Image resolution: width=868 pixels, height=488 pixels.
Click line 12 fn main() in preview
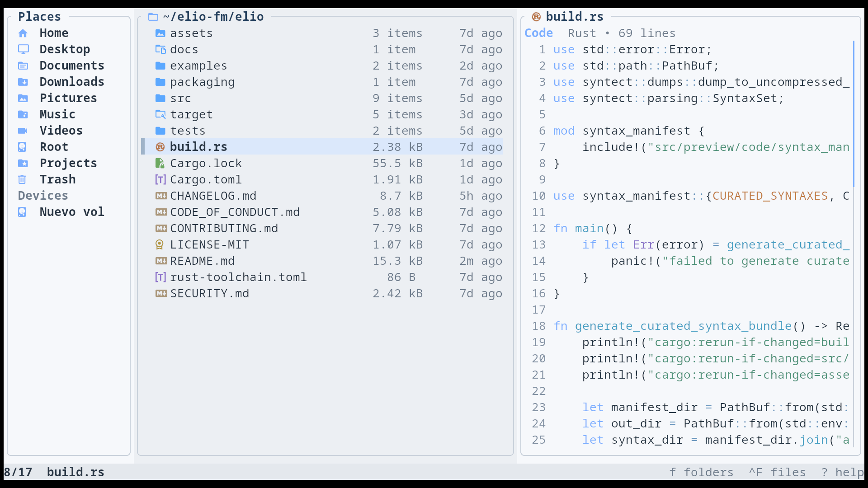pos(593,229)
